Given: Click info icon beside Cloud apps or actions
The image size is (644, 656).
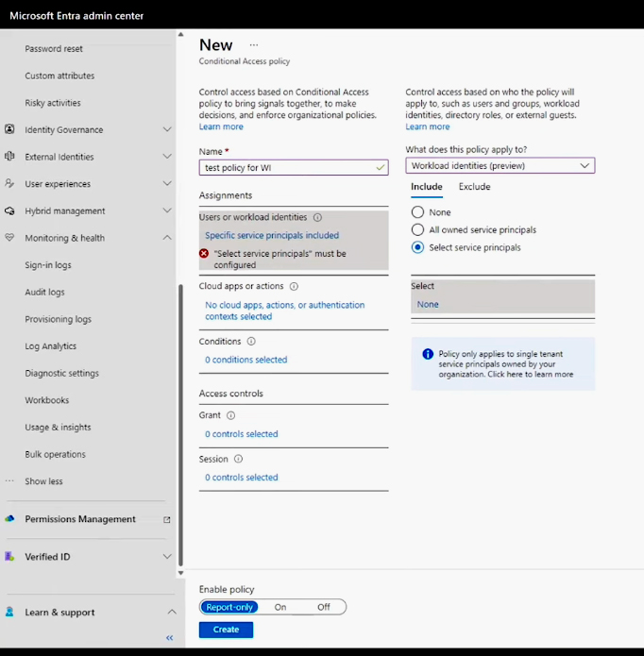Looking at the screenshot, I should [294, 286].
